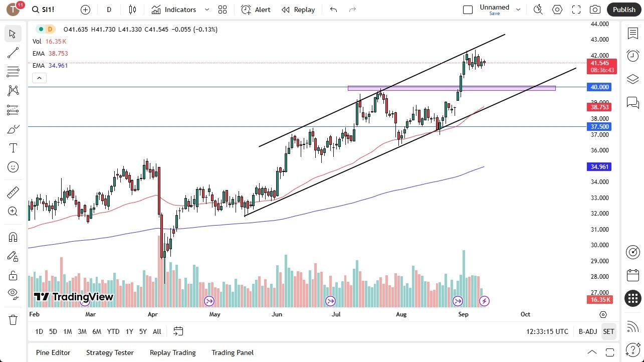This screenshot has width=644, height=362.
Task: Click the 38.753 red EMA price label
Action: pos(600,107)
